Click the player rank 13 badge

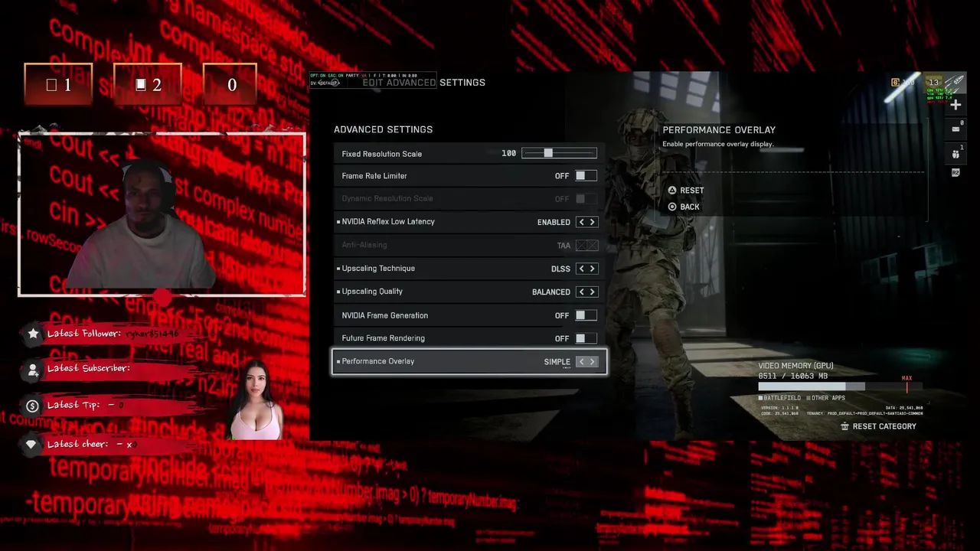point(933,82)
